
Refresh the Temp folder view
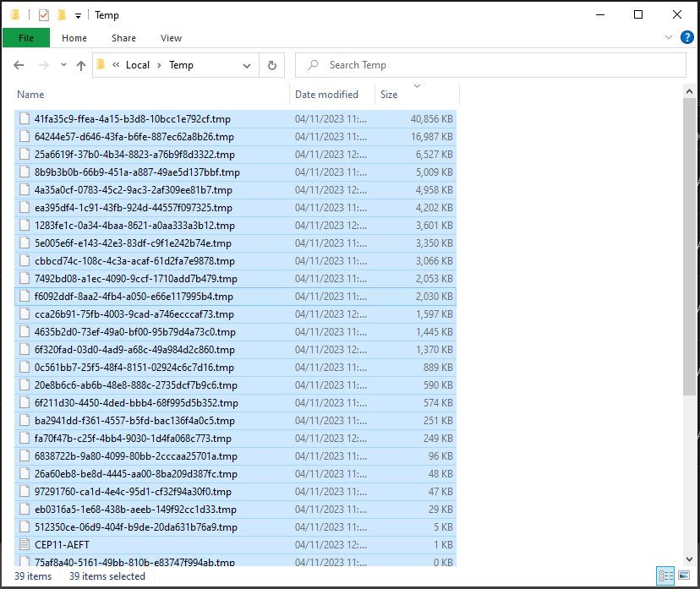272,65
